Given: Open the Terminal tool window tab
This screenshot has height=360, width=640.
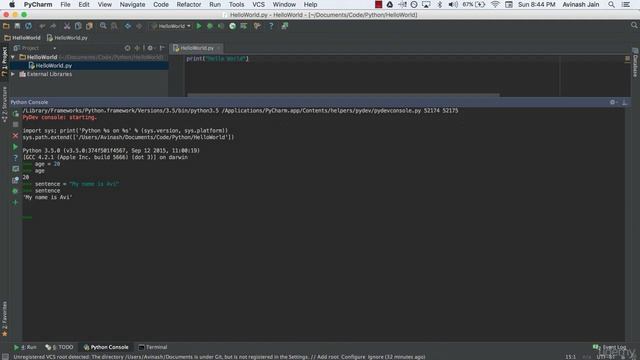Looking at the screenshot, I should [153, 347].
